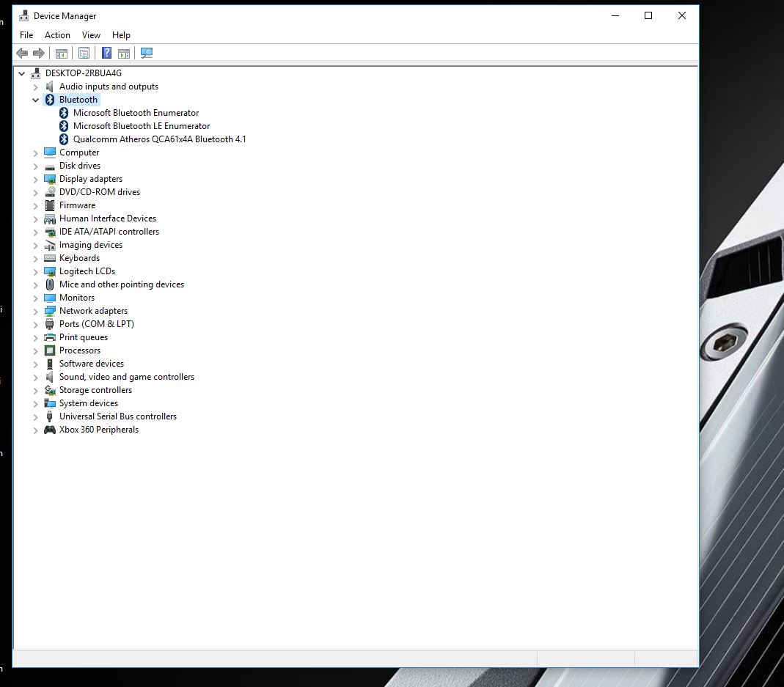Click the Forward arrow toolbar icon
The image size is (784, 687).
[38, 53]
